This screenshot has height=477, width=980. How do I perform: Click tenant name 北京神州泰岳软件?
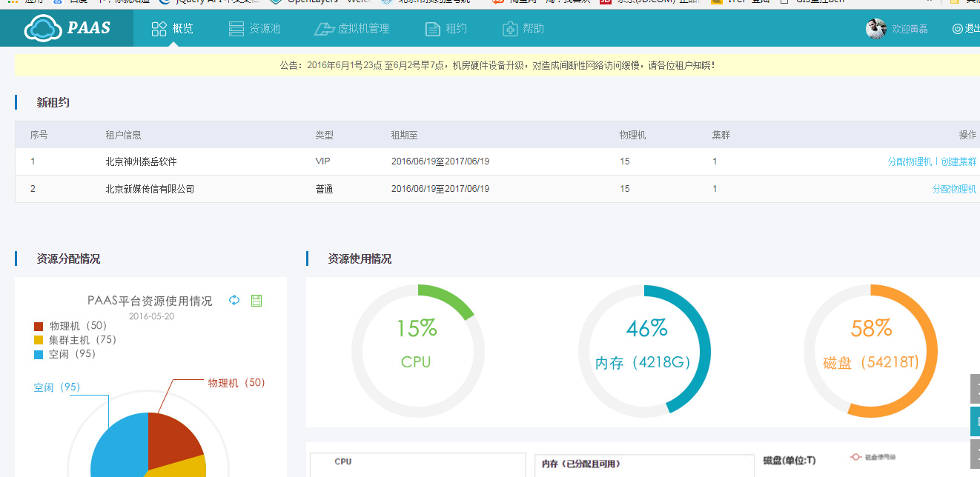[141, 161]
